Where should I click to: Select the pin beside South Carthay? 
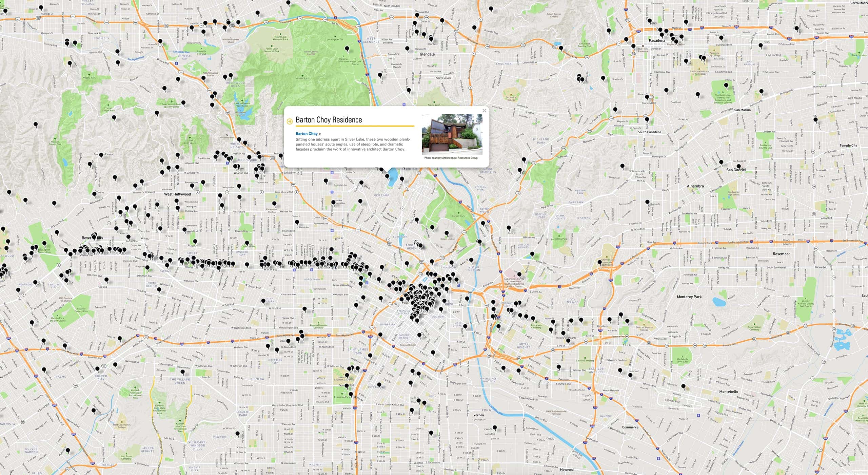point(159,290)
